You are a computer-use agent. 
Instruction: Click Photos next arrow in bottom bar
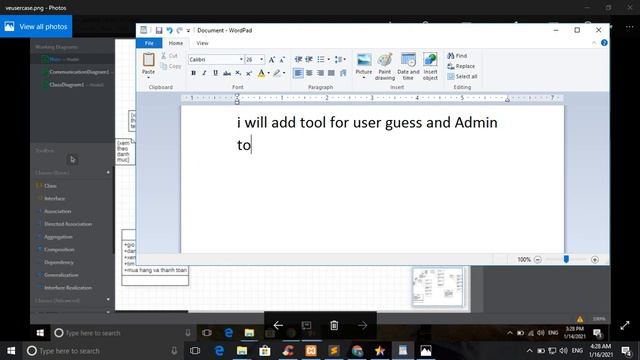(362, 325)
